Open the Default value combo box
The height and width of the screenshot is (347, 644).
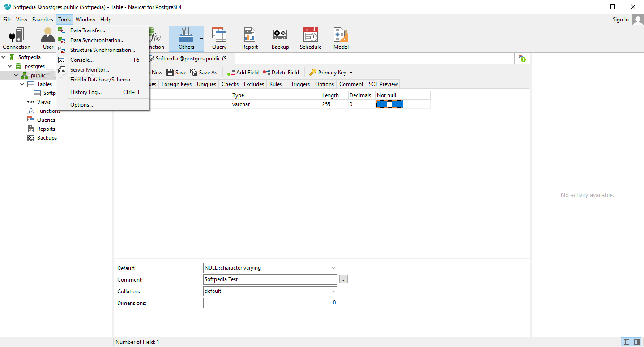click(270, 268)
